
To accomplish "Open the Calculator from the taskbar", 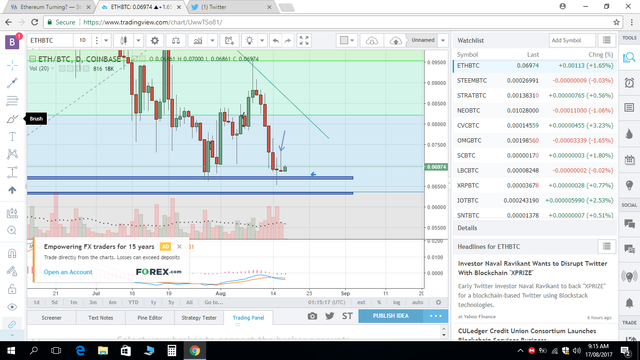I will pyautogui.click(x=172, y=351).
